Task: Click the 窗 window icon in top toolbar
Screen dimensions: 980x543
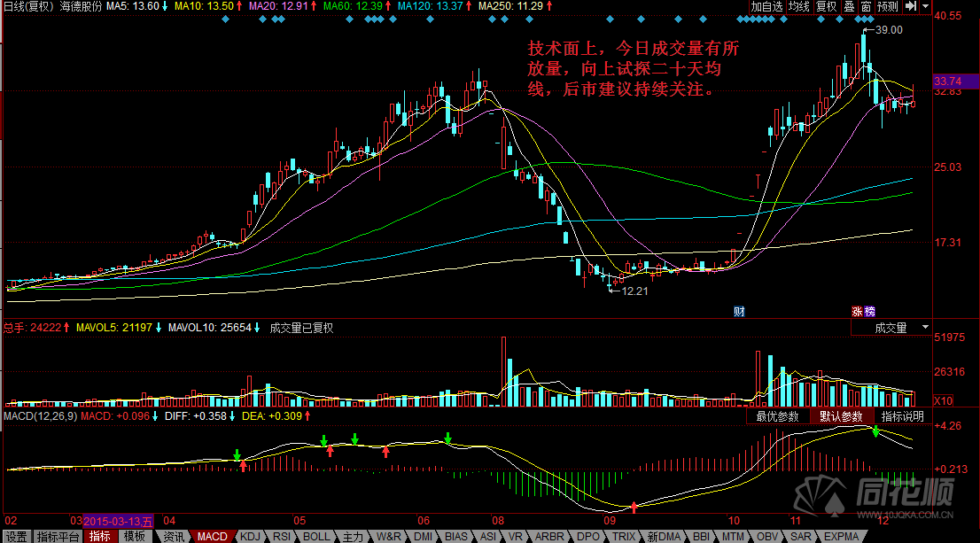Action: click(x=866, y=6)
